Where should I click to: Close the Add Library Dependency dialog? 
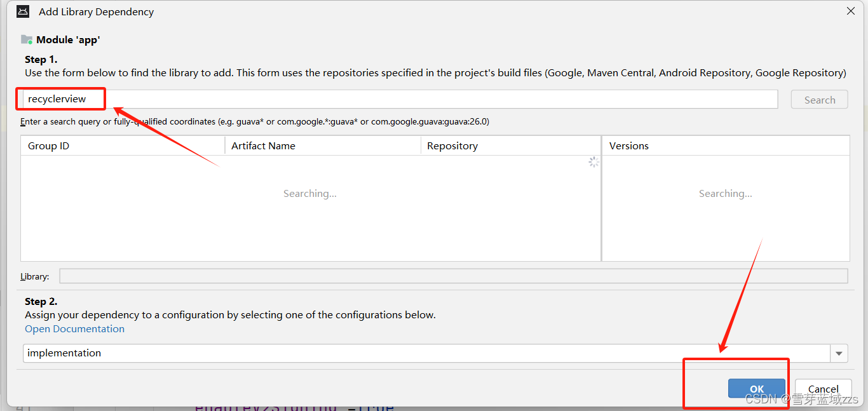(851, 11)
